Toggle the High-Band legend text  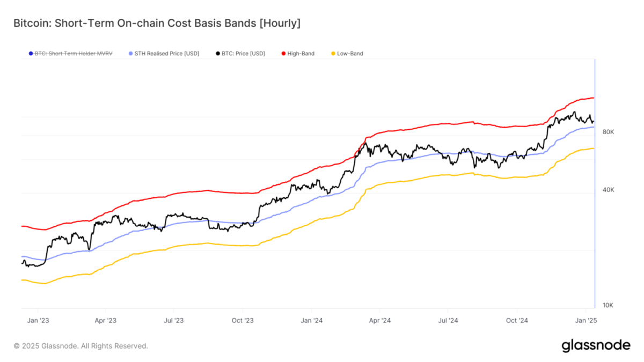tap(301, 54)
